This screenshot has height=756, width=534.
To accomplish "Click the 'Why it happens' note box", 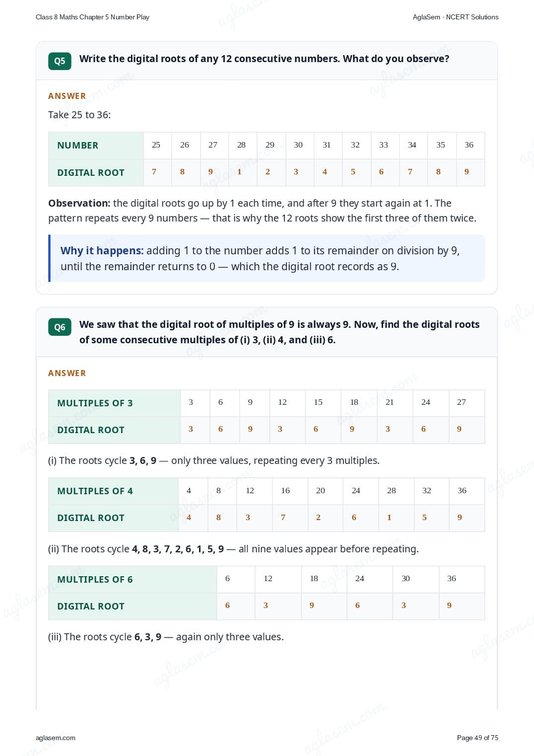I will (x=267, y=258).
